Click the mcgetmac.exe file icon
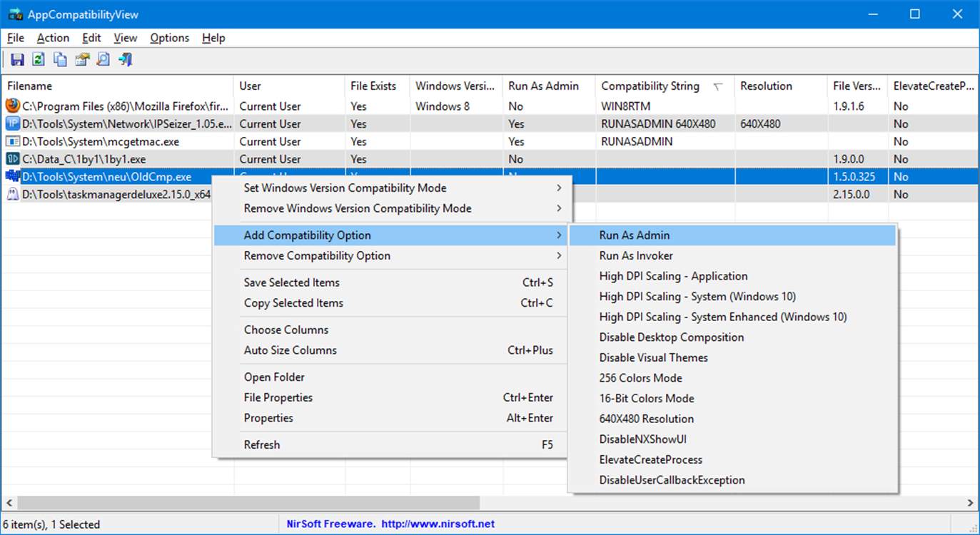Image resolution: width=980 pixels, height=535 pixels. coord(12,141)
